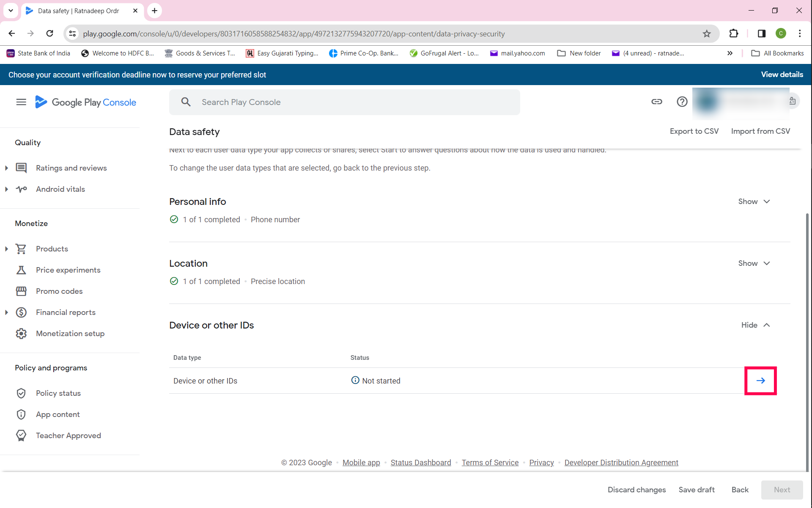Open App content in sidebar
812x508 pixels.
[58, 414]
